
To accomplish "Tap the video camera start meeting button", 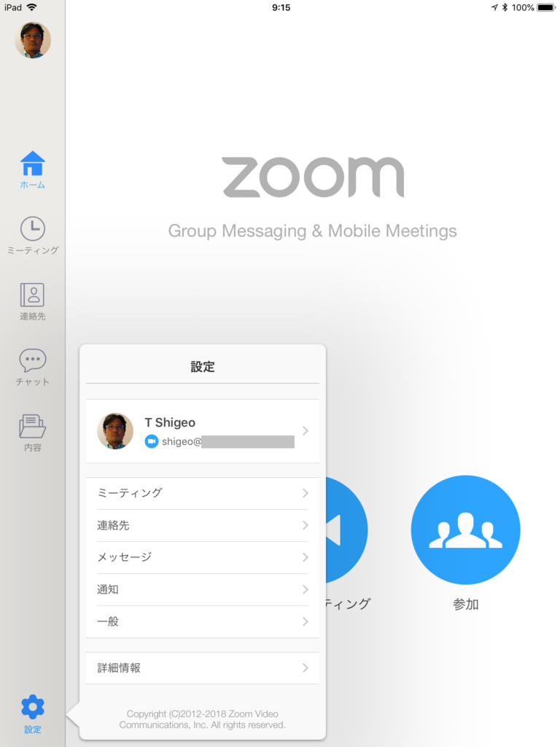I will click(346, 530).
